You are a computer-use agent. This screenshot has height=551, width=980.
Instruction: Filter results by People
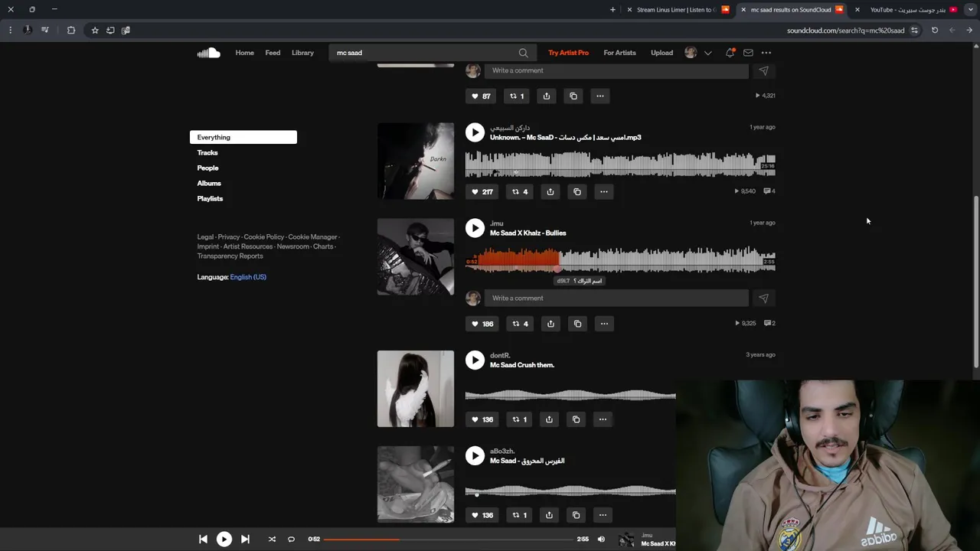(207, 168)
